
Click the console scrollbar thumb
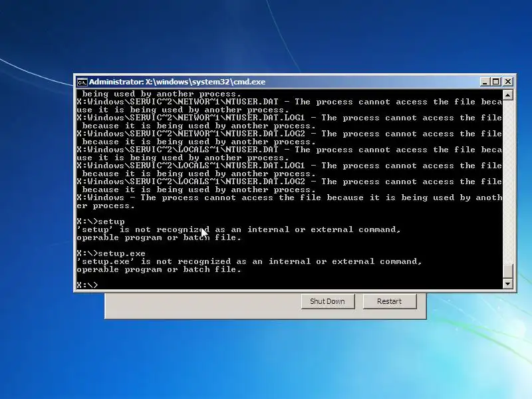[x=507, y=271]
